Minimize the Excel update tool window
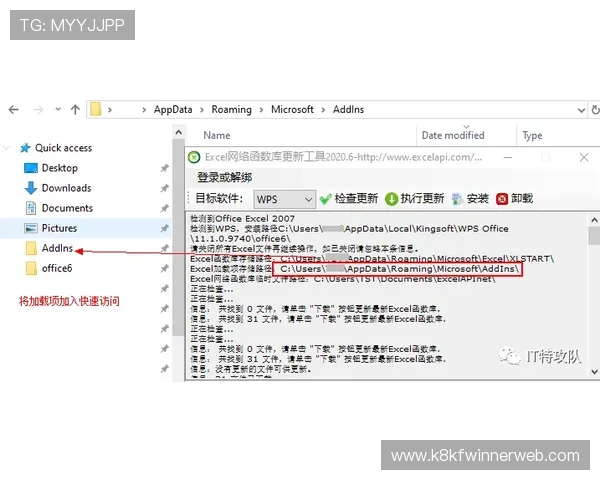This screenshot has height=480, width=600. pyautogui.click(x=508, y=157)
